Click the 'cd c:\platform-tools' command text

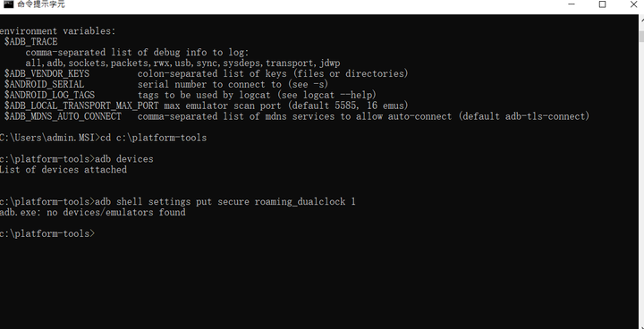pos(154,138)
